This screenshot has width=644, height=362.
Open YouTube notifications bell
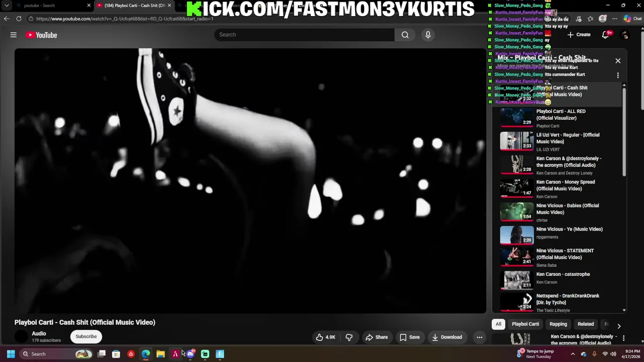coord(606,35)
